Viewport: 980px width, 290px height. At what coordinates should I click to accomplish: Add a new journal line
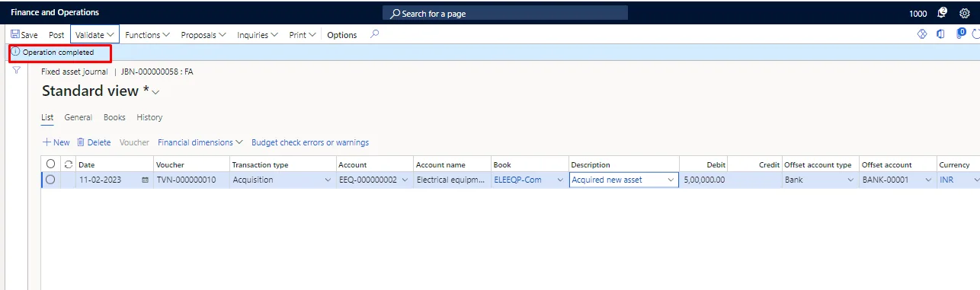56,142
